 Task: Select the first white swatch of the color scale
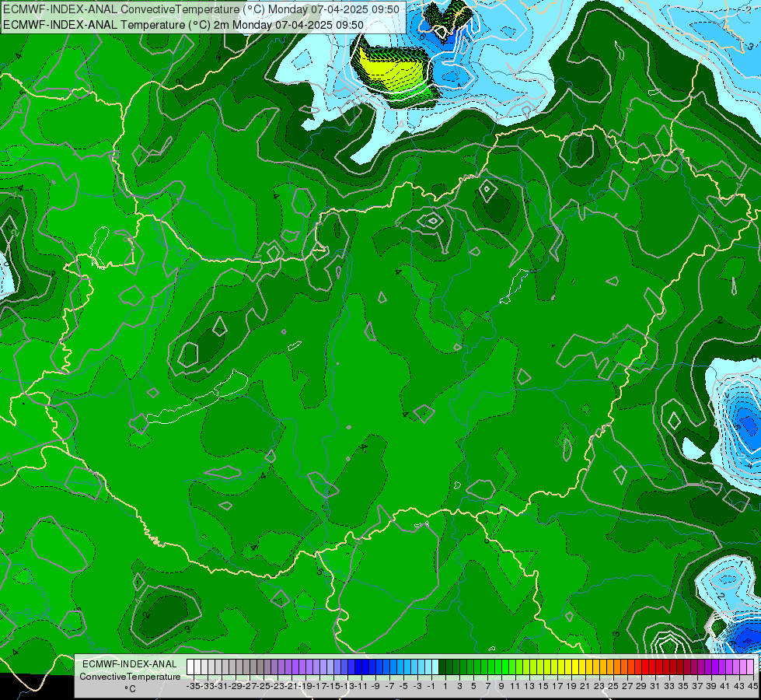coord(190,667)
